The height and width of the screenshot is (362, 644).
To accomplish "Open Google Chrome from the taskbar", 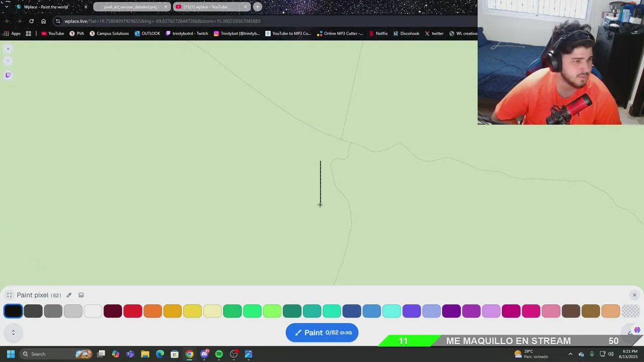I will click(x=189, y=354).
